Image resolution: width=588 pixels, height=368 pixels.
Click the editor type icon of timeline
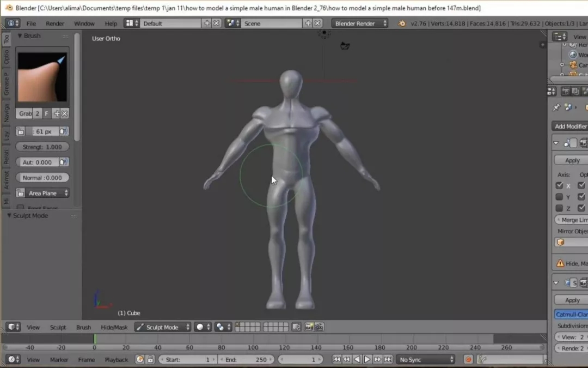11,359
